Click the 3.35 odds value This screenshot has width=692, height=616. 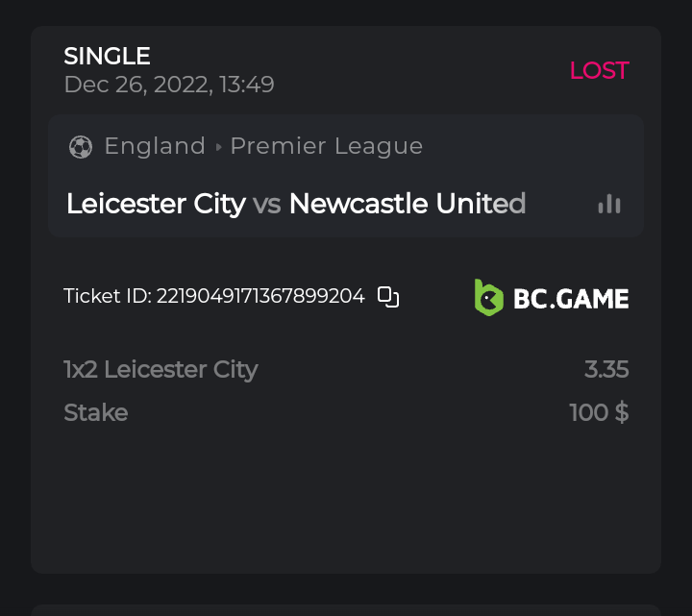pyautogui.click(x=606, y=369)
